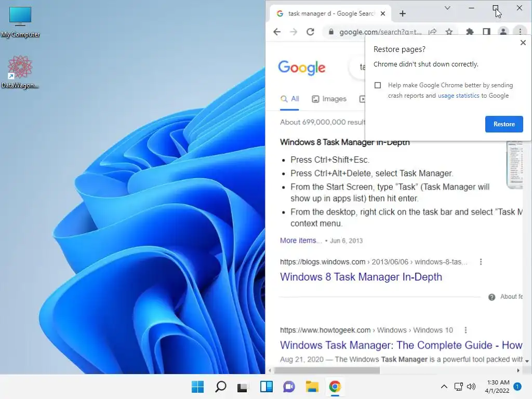Click the Chrome address bar URL

380,32
